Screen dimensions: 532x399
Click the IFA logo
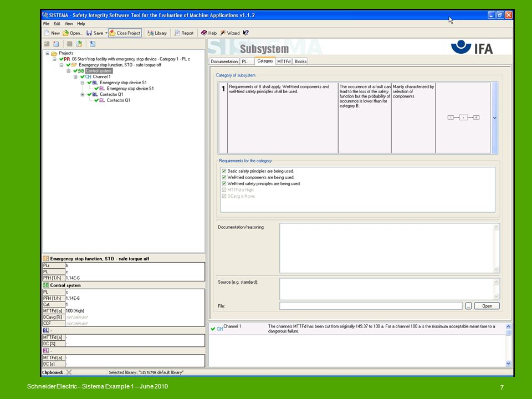point(472,48)
